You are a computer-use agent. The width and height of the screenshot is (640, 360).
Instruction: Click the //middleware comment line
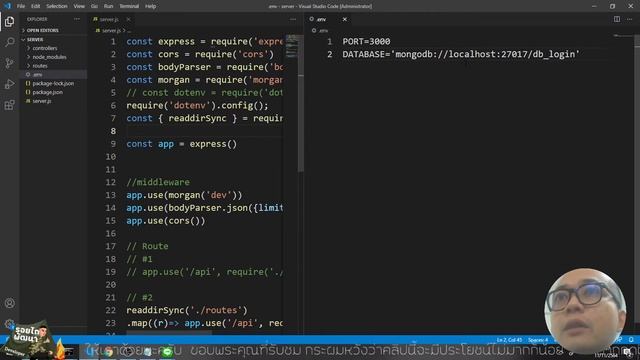158,182
